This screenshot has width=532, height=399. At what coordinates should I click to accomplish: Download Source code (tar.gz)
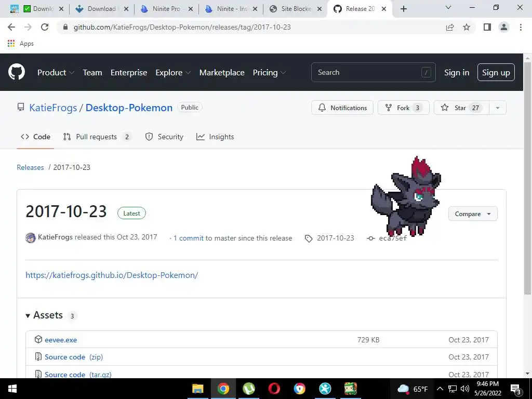[78, 374]
